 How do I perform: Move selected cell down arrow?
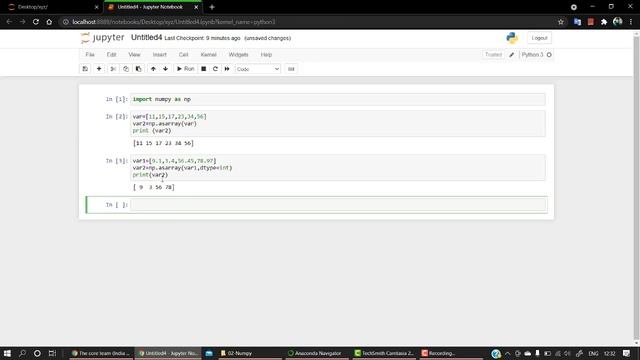(165, 69)
